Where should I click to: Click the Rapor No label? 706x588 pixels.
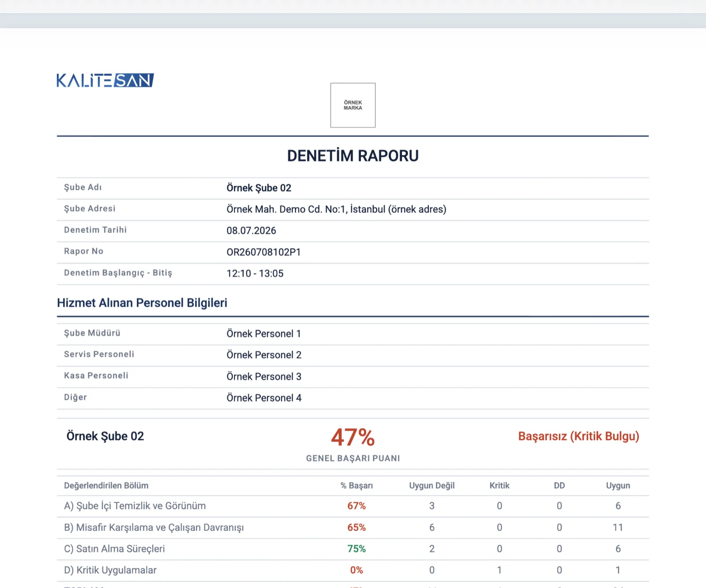point(83,251)
